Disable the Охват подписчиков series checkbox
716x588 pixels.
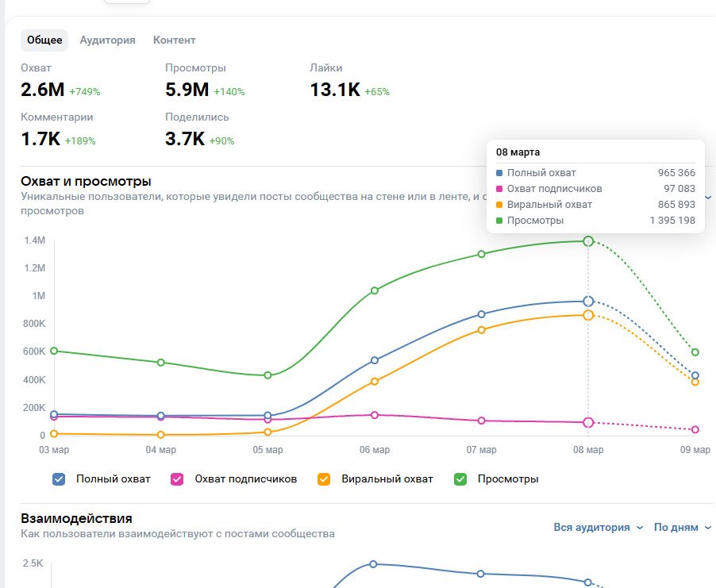point(178,479)
